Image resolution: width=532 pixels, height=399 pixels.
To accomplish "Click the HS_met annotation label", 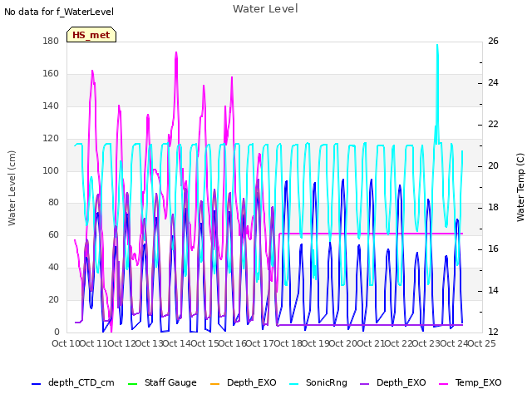I will coord(91,35).
